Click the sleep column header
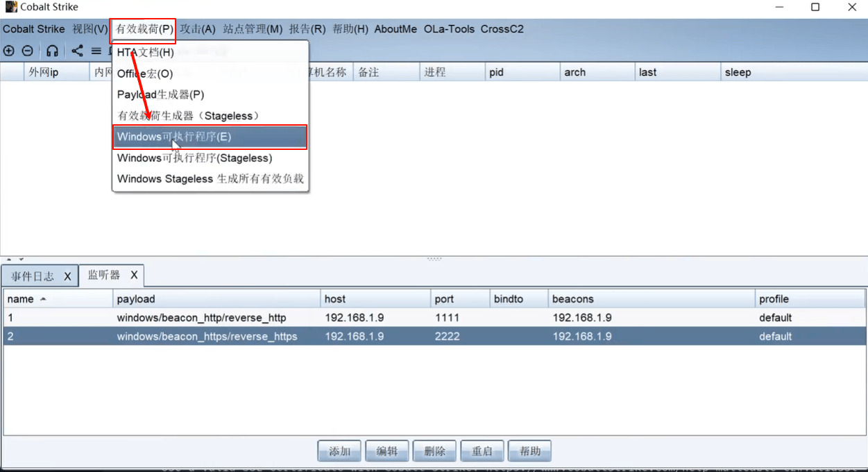The image size is (868, 472). point(794,72)
